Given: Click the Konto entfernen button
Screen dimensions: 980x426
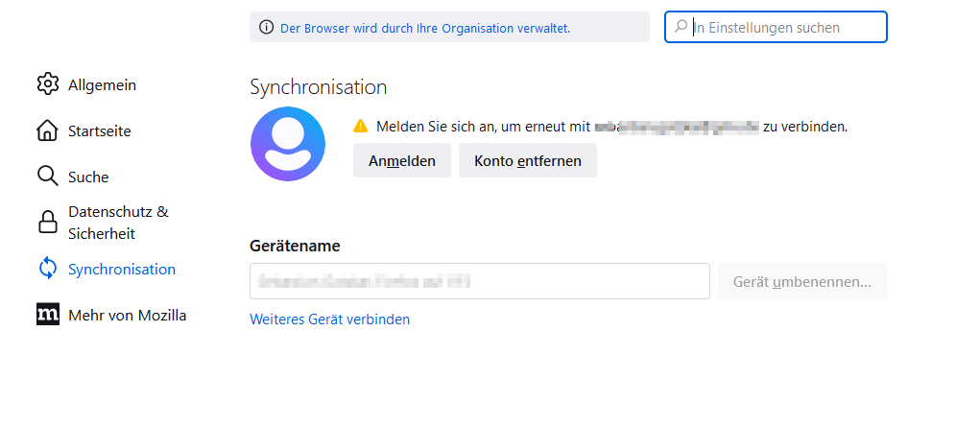Looking at the screenshot, I should coord(528,161).
